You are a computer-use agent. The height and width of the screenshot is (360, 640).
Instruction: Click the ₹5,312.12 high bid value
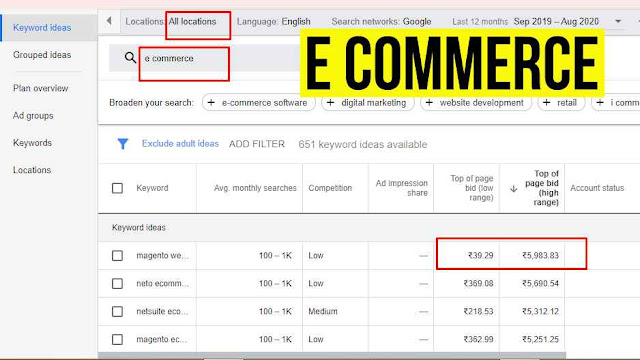540,311
